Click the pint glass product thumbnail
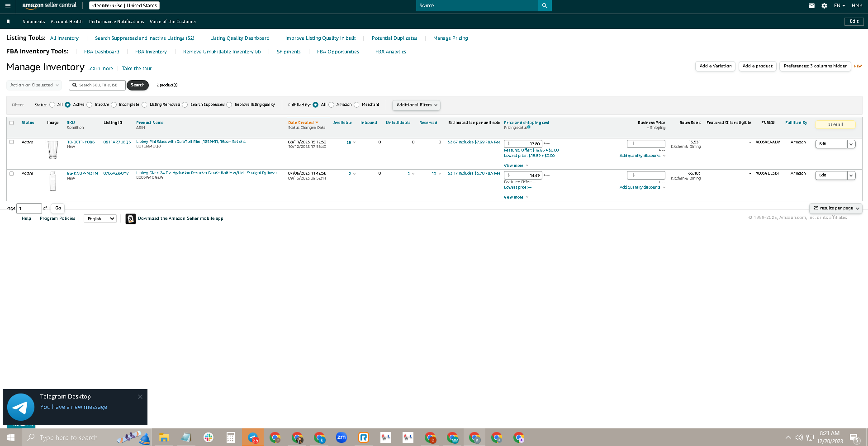The width and height of the screenshot is (868, 446). point(53,150)
